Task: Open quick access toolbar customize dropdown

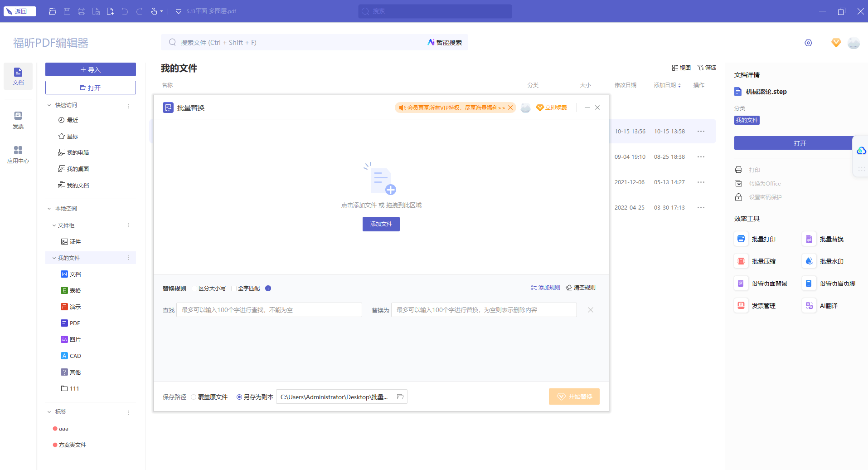Action: (x=179, y=11)
